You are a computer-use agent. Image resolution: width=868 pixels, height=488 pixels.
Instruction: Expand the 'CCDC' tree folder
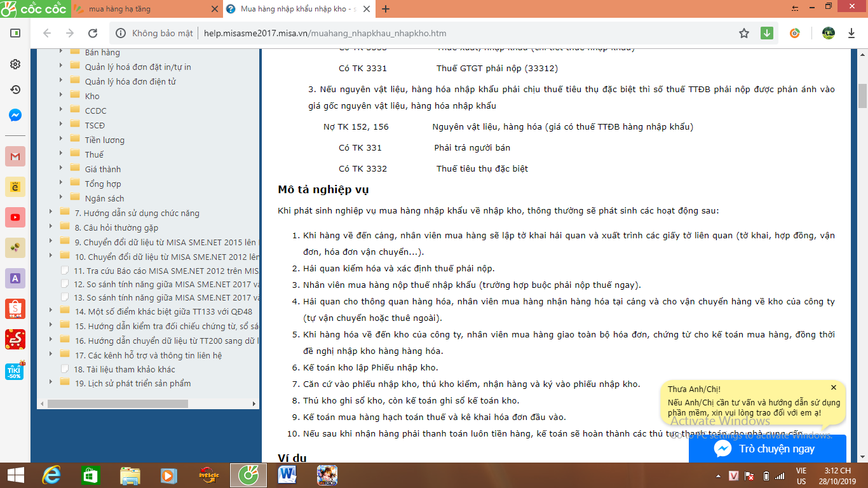tap(61, 110)
